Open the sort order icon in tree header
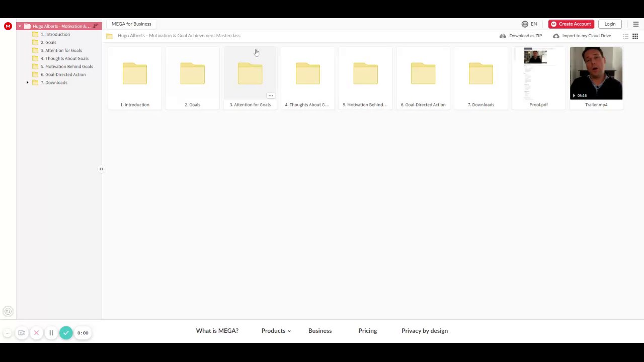This screenshot has width=644, height=362. click(96, 26)
